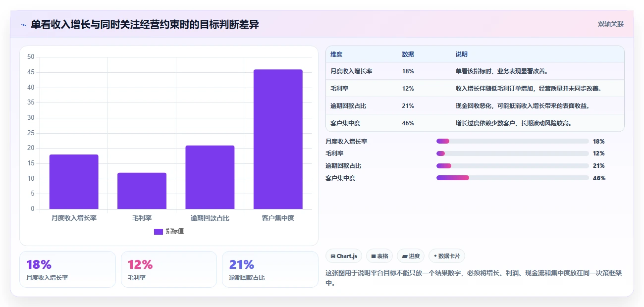This screenshot has height=307, width=644.
Task: Click the 毛利率 table cell
Action: [x=339, y=89]
